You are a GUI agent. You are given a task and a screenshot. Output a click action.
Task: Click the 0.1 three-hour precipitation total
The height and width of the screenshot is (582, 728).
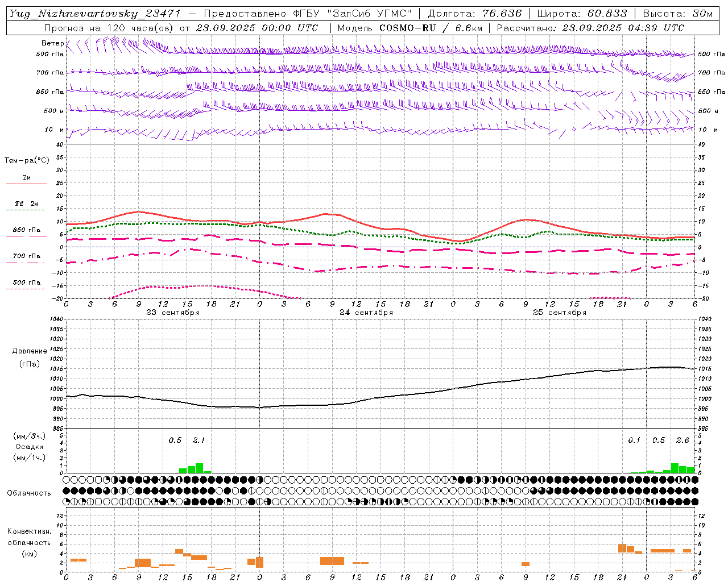pyautogui.click(x=634, y=440)
